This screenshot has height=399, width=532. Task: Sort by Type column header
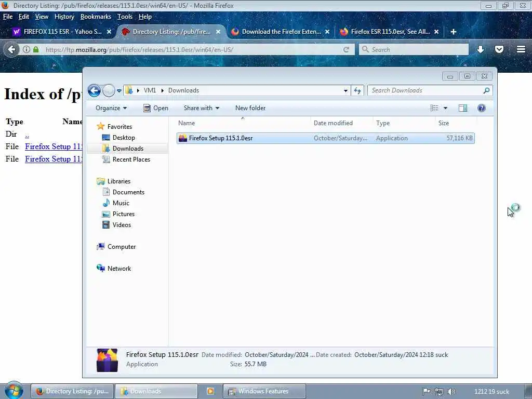point(404,123)
